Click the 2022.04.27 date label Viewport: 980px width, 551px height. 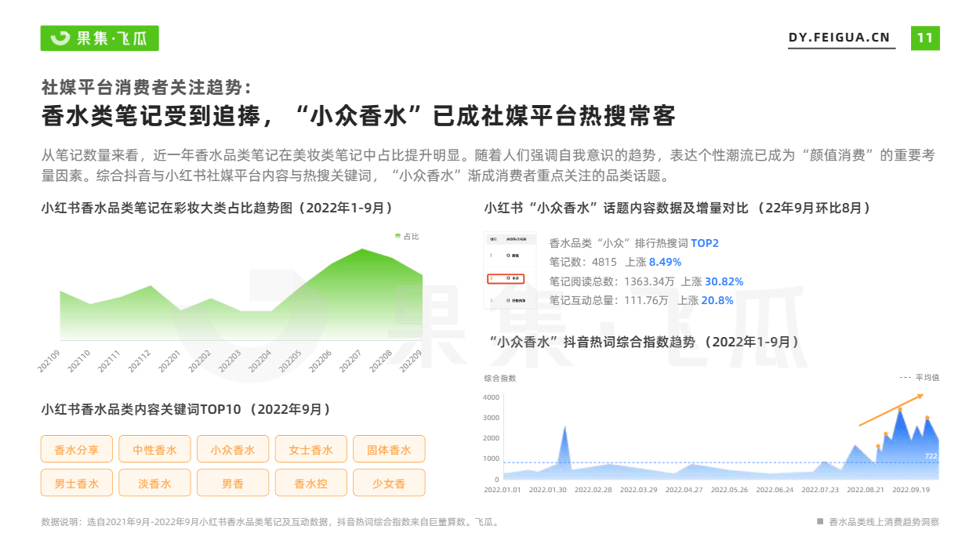coord(684,489)
